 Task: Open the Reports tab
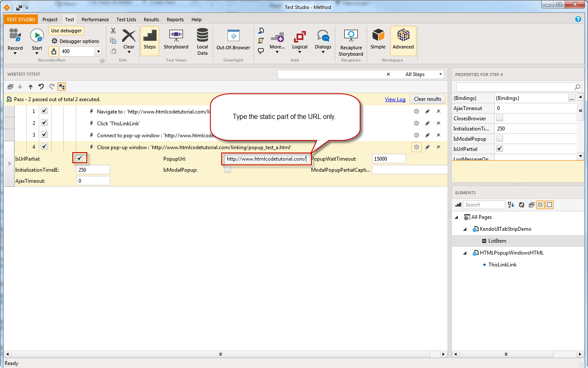175,20
